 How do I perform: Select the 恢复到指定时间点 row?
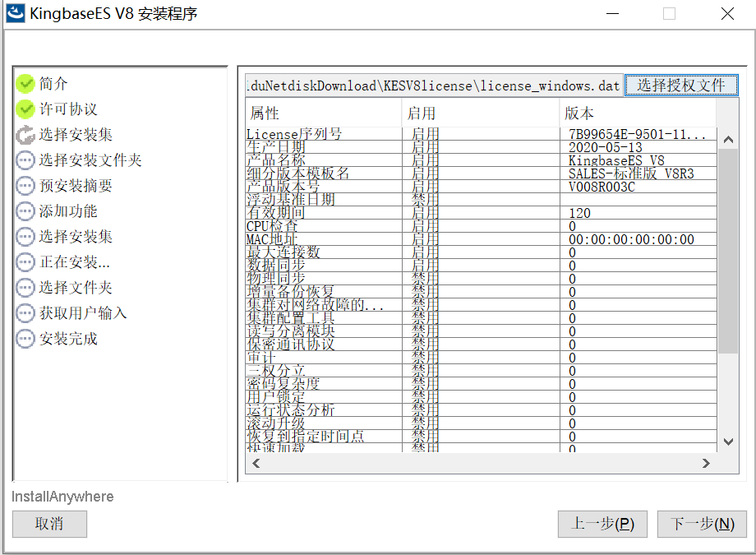[482, 437]
